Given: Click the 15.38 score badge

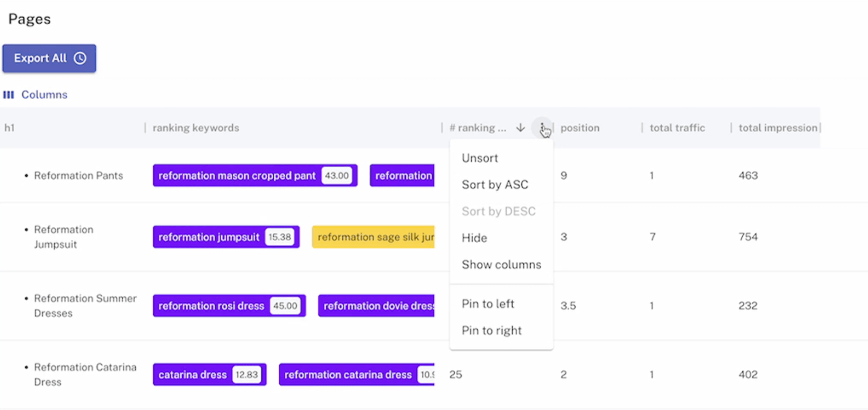Looking at the screenshot, I should (x=280, y=237).
